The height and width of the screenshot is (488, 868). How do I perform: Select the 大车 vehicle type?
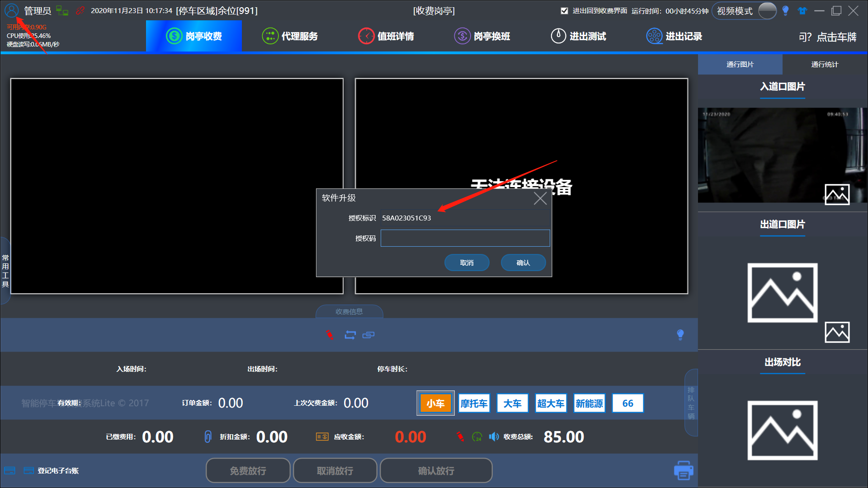coord(512,403)
